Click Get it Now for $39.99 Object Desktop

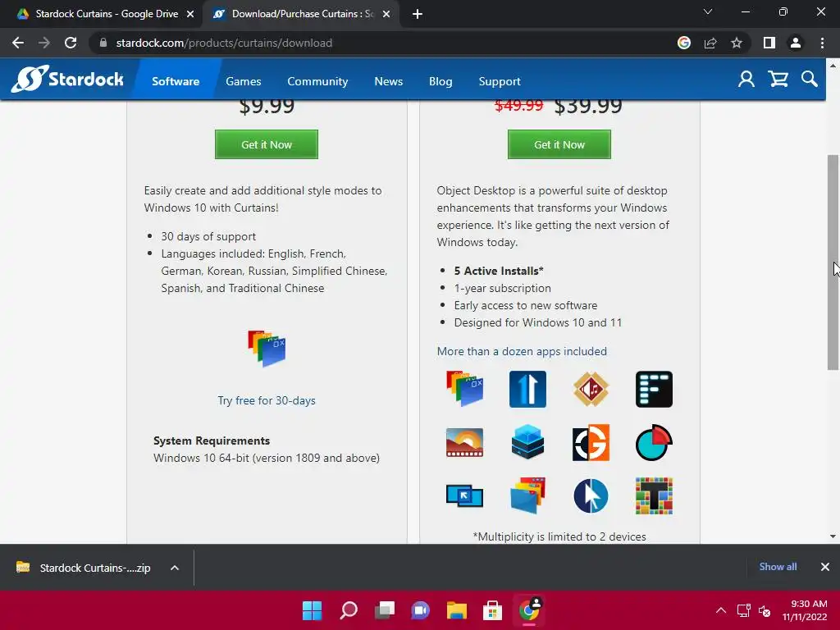(x=559, y=144)
